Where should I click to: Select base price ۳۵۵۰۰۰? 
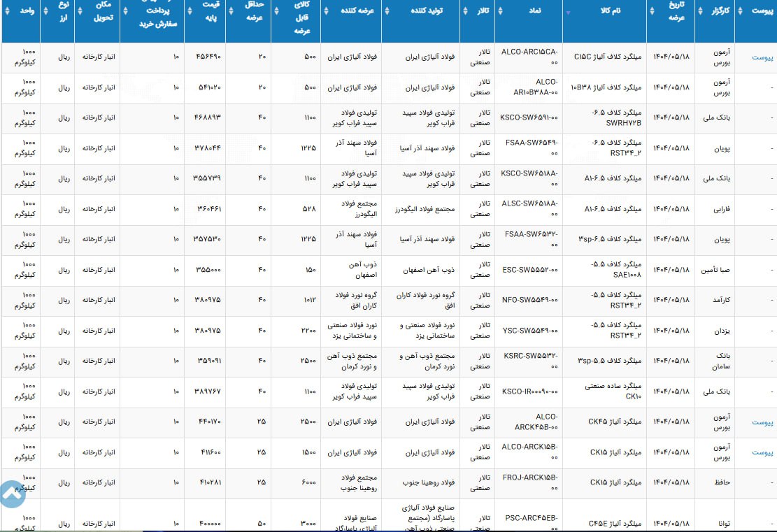coord(208,270)
